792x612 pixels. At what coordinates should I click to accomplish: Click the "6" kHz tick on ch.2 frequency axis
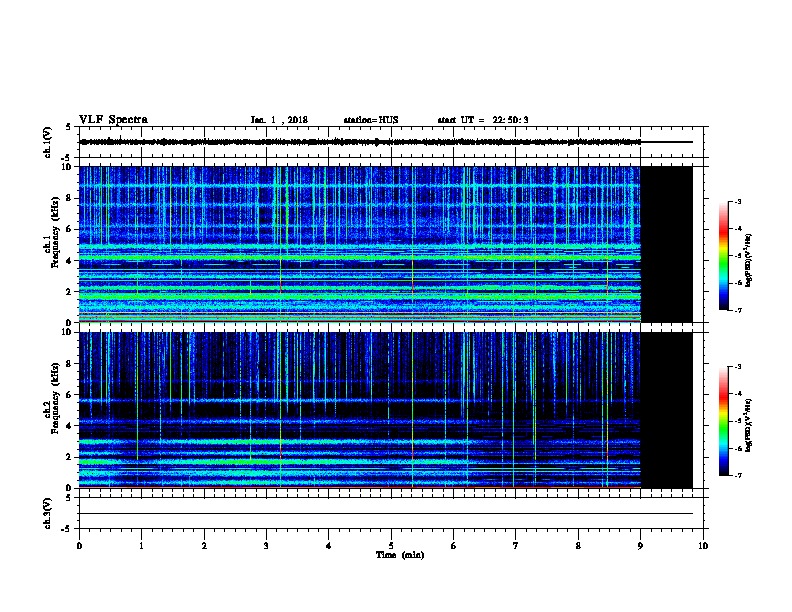click(69, 395)
